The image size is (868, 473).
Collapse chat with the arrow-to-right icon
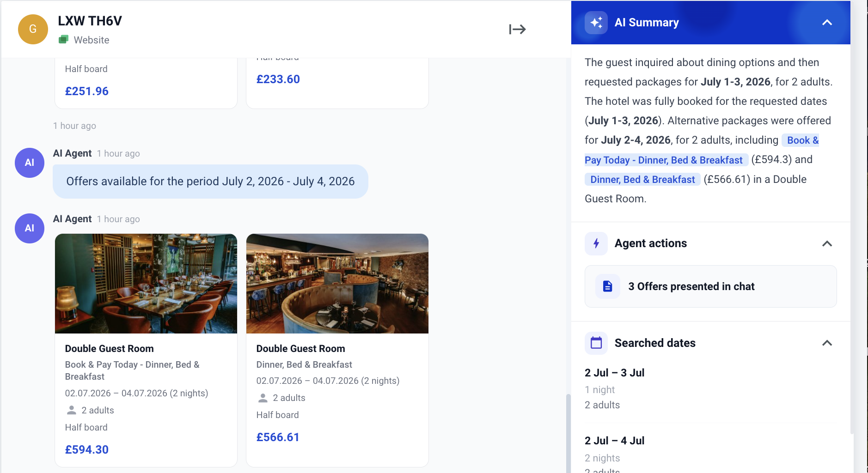coord(517,29)
